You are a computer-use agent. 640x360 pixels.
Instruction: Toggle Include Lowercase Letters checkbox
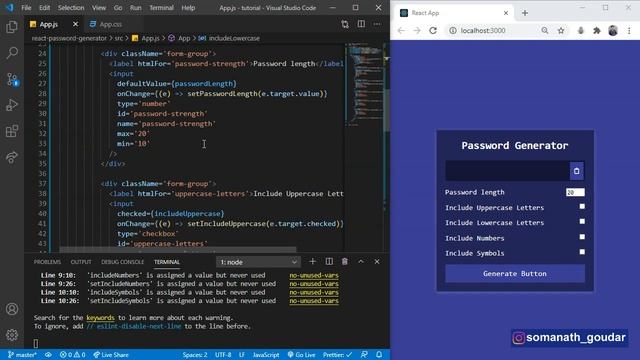(582, 222)
